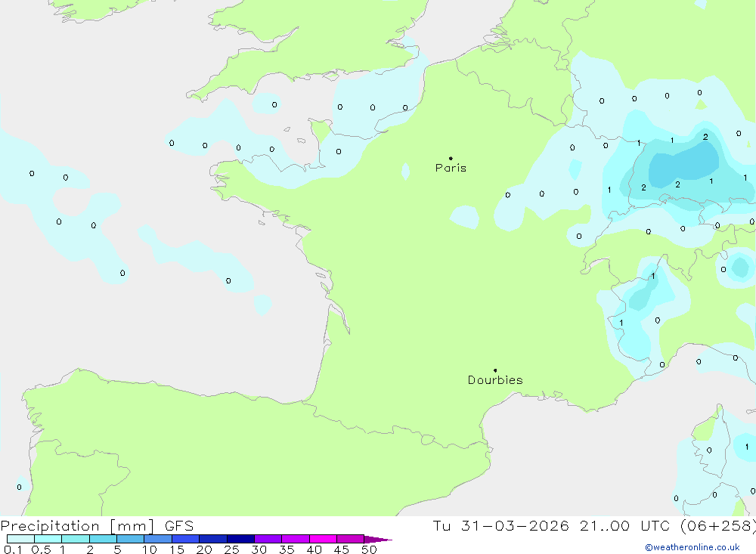Click the legend value 15
The height and width of the screenshot is (554, 756).
point(177,549)
